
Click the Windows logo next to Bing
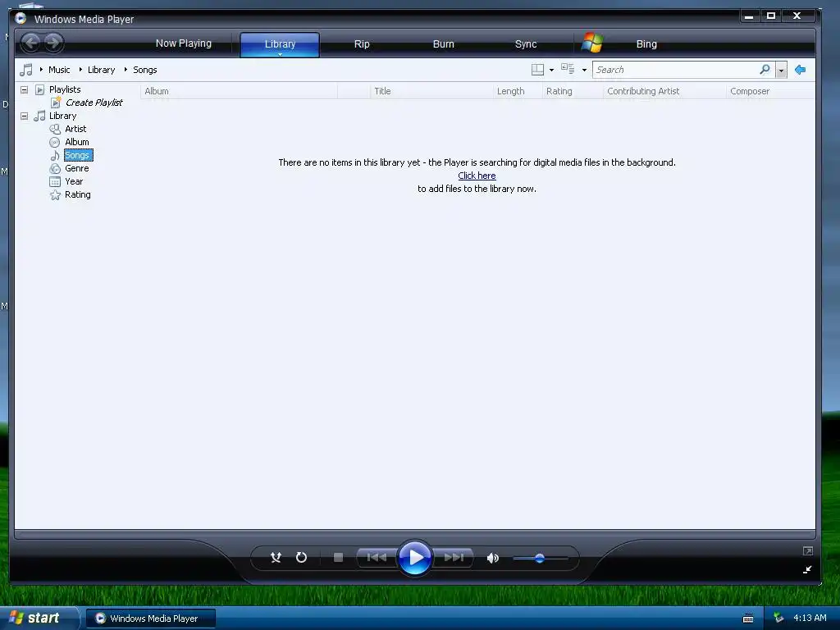[592, 43]
